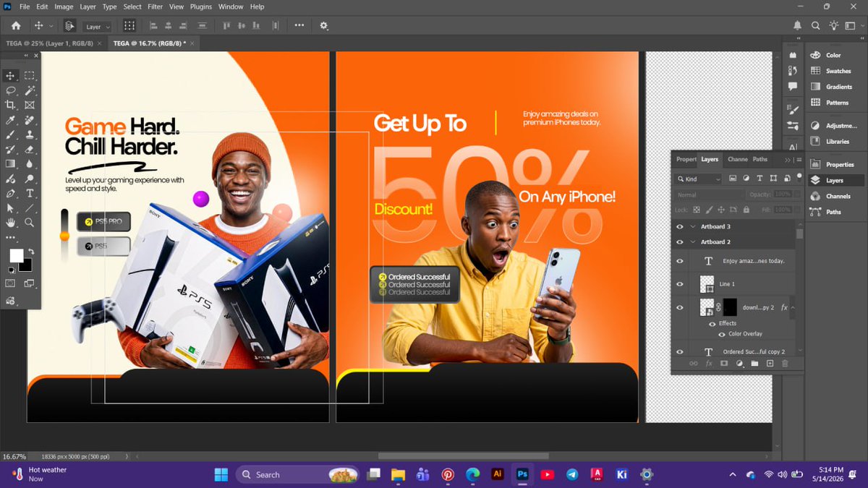Open the Filter menu
Viewport: 868px width, 488px height.
(155, 7)
